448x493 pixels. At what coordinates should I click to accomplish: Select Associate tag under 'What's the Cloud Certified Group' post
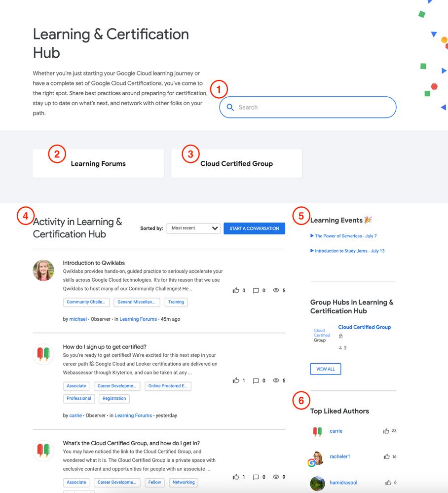click(76, 482)
